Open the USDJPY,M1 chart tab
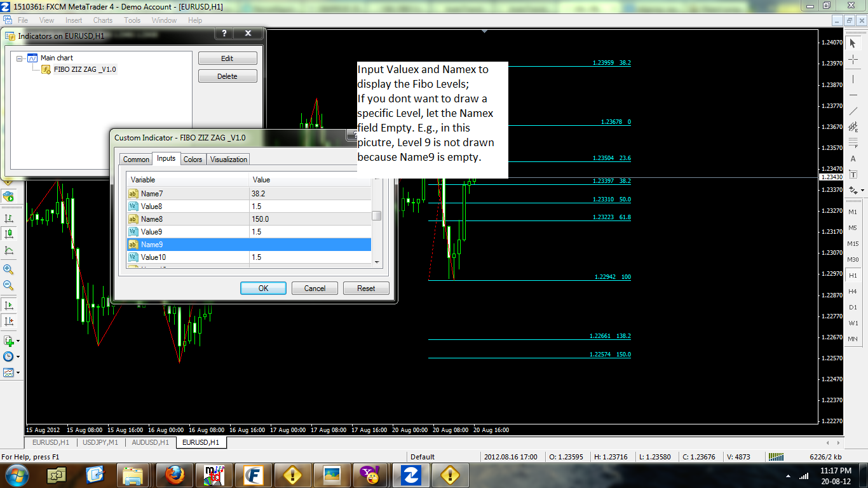Image resolution: width=868 pixels, height=488 pixels. 100,442
